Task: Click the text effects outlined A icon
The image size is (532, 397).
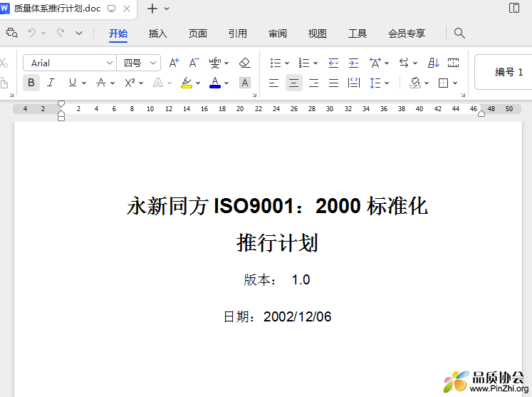Action: pyautogui.click(x=158, y=83)
